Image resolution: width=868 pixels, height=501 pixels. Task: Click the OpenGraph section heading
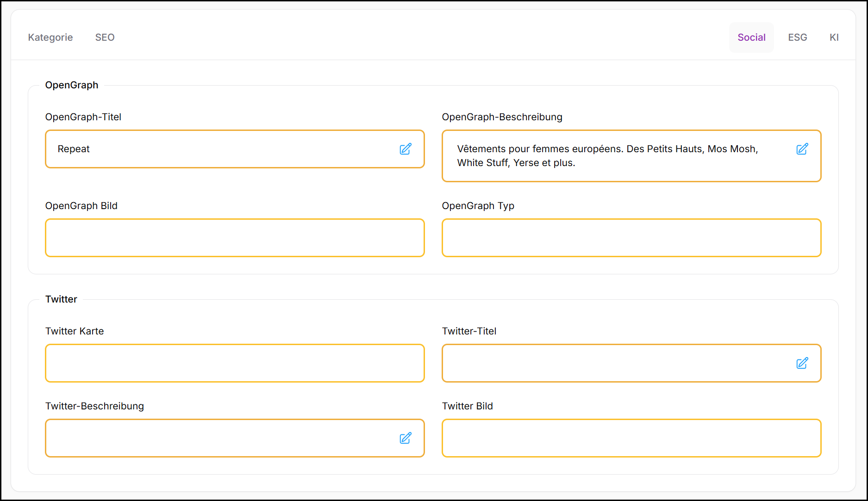click(x=72, y=85)
